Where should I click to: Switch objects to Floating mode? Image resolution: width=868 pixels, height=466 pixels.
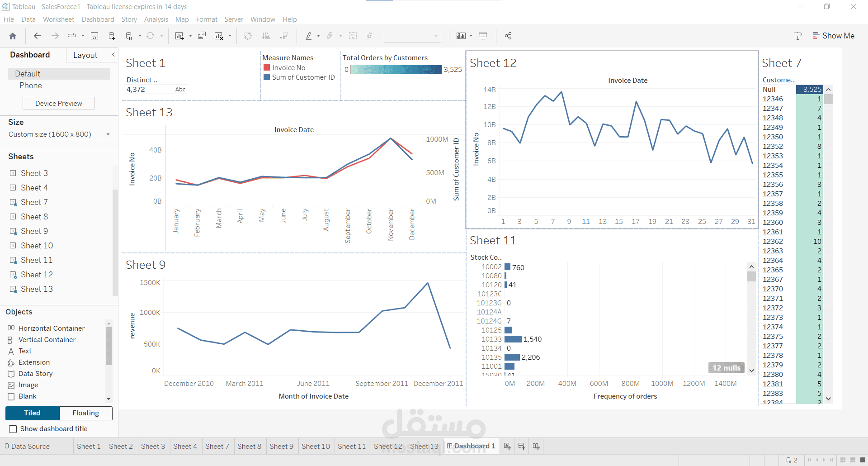point(86,413)
